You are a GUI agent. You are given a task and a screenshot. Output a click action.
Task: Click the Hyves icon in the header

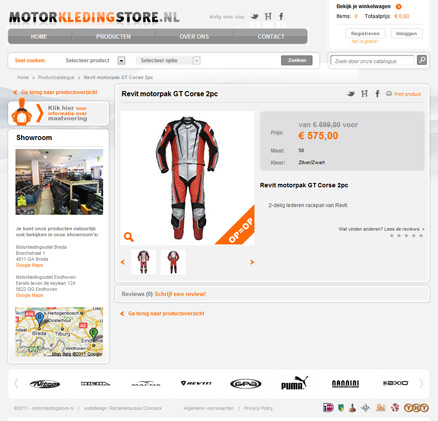coord(268,16)
